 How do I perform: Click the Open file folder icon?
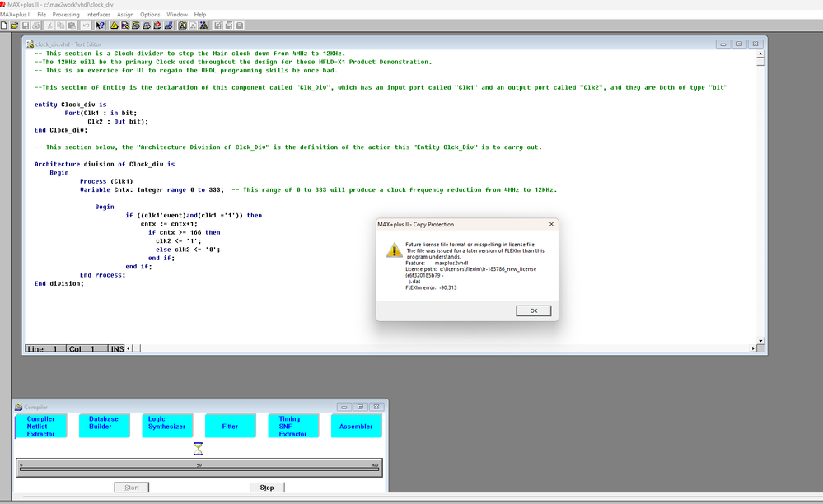[x=14, y=26]
